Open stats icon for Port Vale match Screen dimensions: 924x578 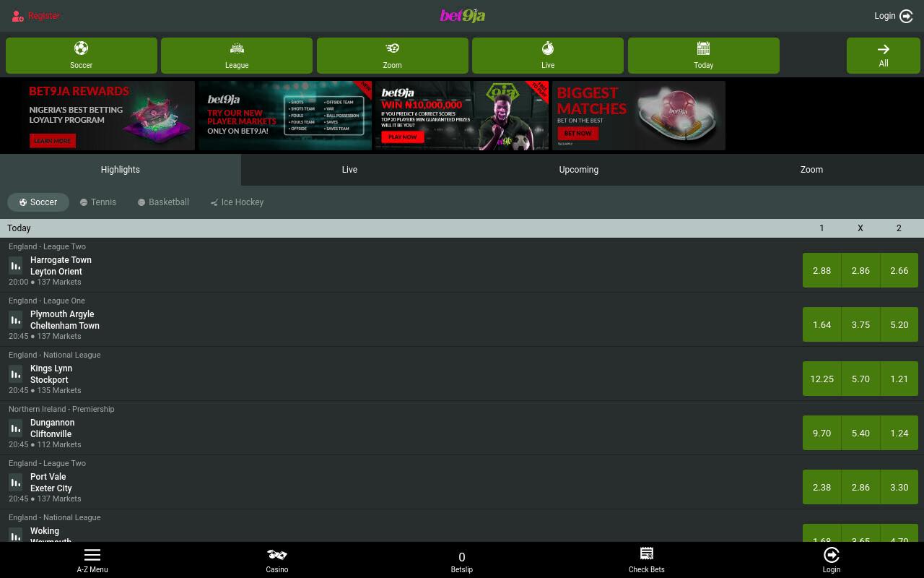[x=16, y=482]
